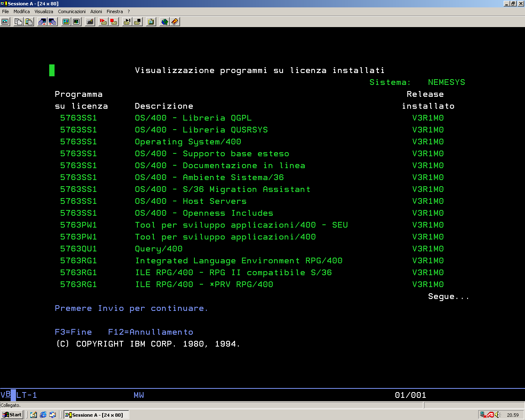Click the volume speaker tray icon

498,415
